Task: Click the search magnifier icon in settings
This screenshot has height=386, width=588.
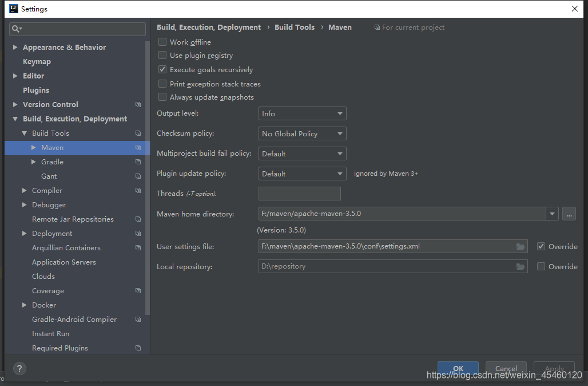Action: [17, 29]
